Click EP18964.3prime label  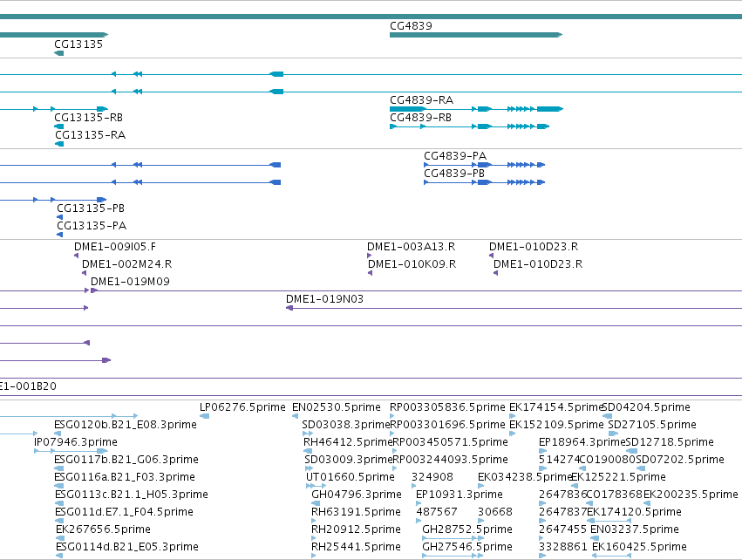click(x=582, y=442)
